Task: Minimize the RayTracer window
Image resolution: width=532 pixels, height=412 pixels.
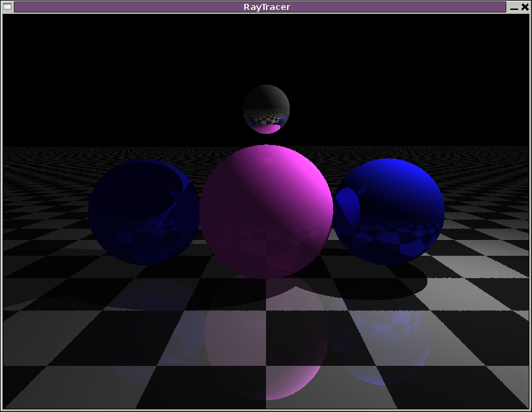Action: tap(514, 7)
